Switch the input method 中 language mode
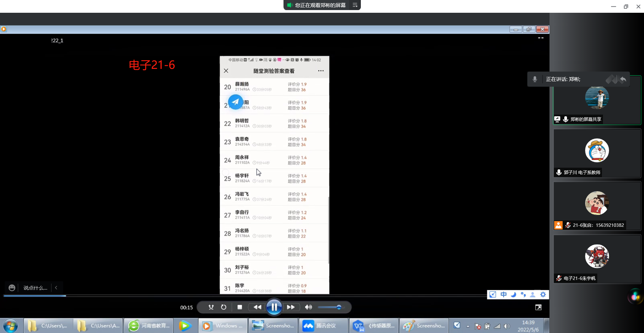The image size is (644, 333). click(503, 295)
